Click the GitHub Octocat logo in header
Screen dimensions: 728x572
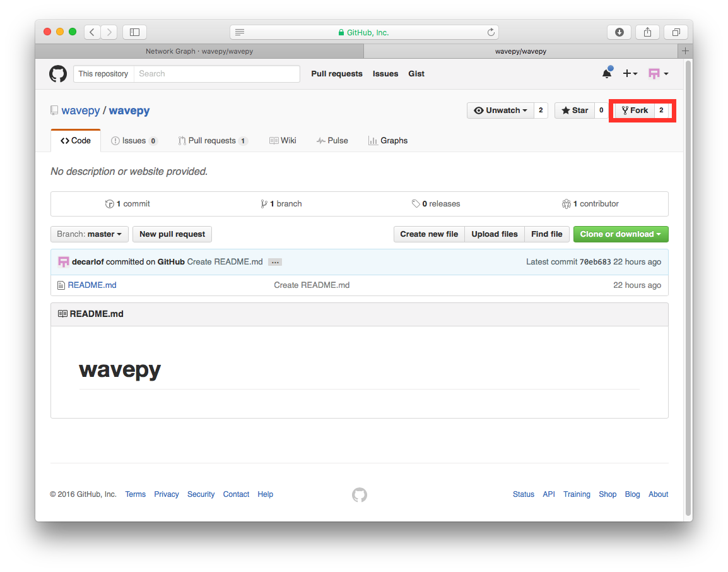(x=58, y=74)
